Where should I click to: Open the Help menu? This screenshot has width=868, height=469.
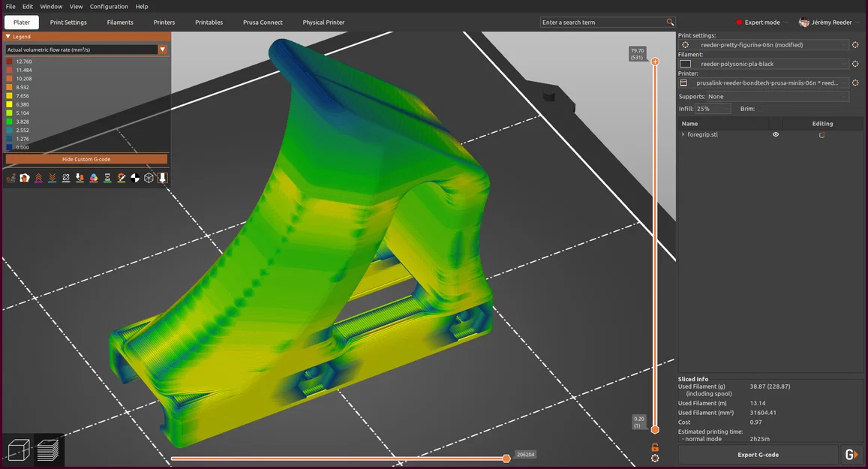pyautogui.click(x=142, y=7)
